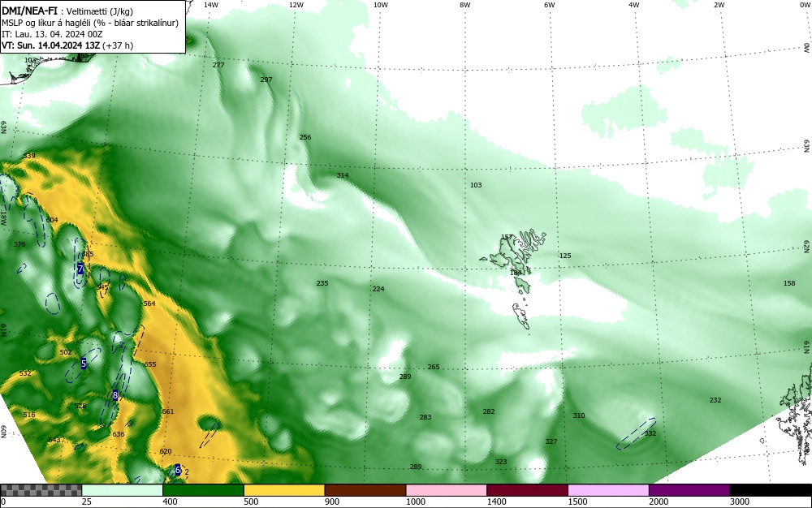
Task: Click the 12W longitude label
Action: click(296, 5)
